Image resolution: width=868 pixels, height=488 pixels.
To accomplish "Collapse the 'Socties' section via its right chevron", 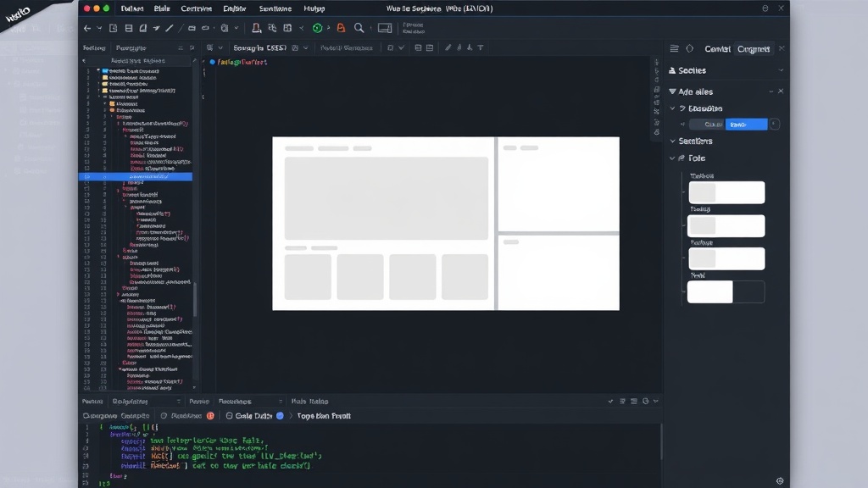I will (x=781, y=70).
